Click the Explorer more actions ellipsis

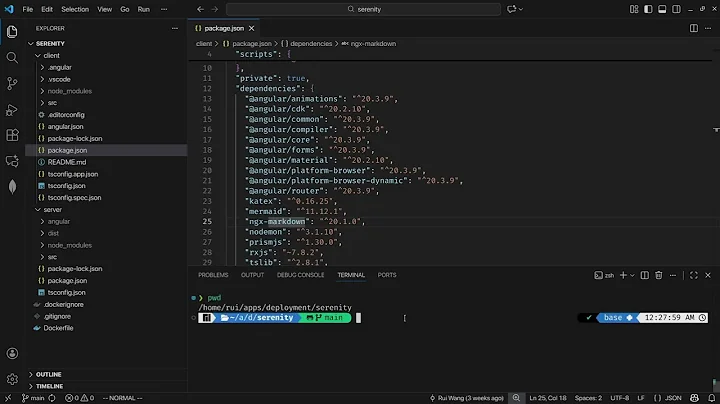[174, 28]
